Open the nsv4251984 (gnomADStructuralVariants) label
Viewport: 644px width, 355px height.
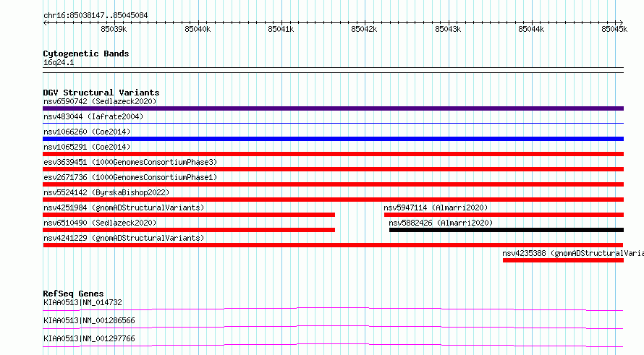click(124, 208)
